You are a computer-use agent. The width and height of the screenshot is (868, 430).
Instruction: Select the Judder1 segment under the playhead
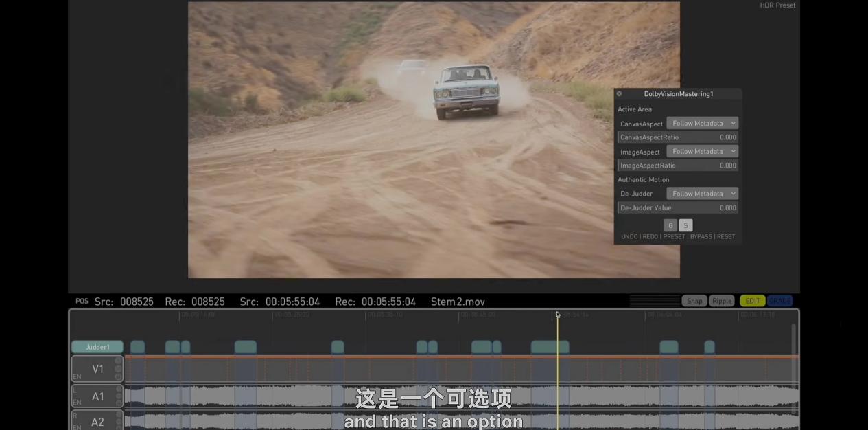tap(550, 347)
